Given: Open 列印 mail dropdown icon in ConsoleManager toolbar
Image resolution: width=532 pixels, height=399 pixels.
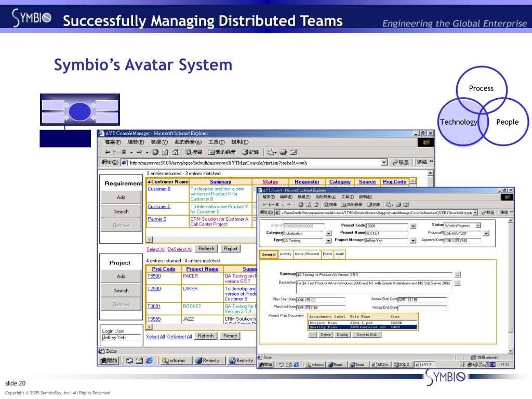Looking at the screenshot, I should click(271, 152).
